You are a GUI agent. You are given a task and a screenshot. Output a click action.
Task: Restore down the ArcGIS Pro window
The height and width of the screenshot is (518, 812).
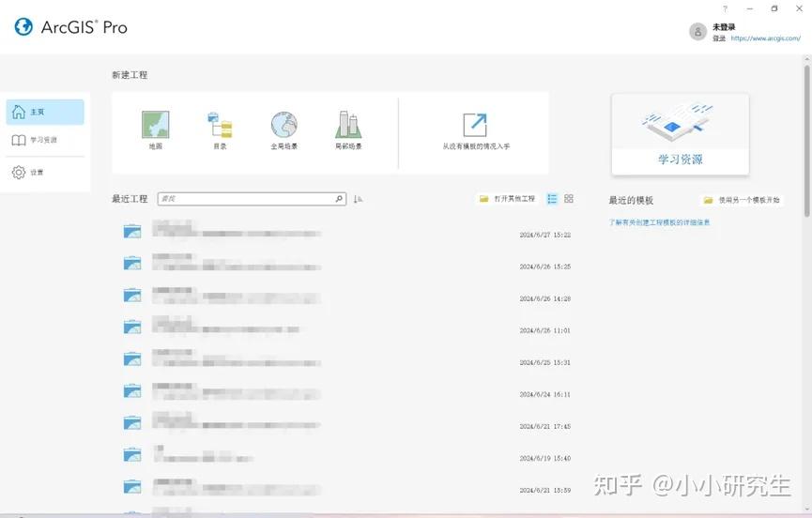point(774,8)
